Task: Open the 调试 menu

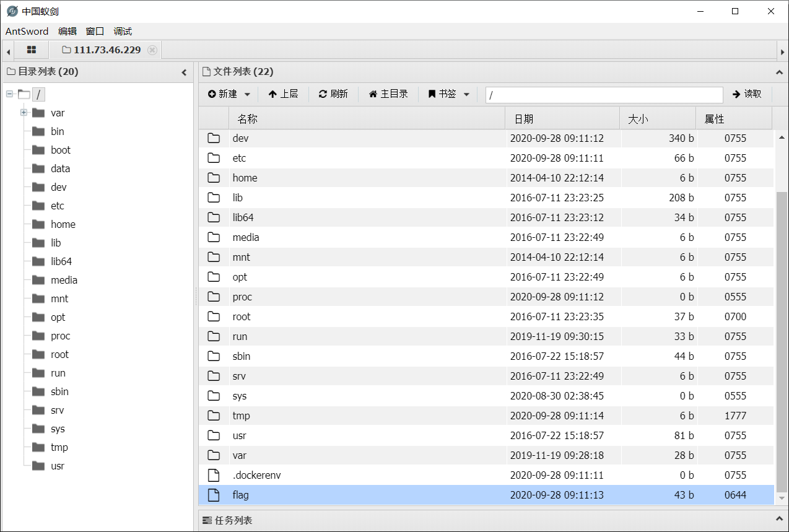Action: (123, 31)
